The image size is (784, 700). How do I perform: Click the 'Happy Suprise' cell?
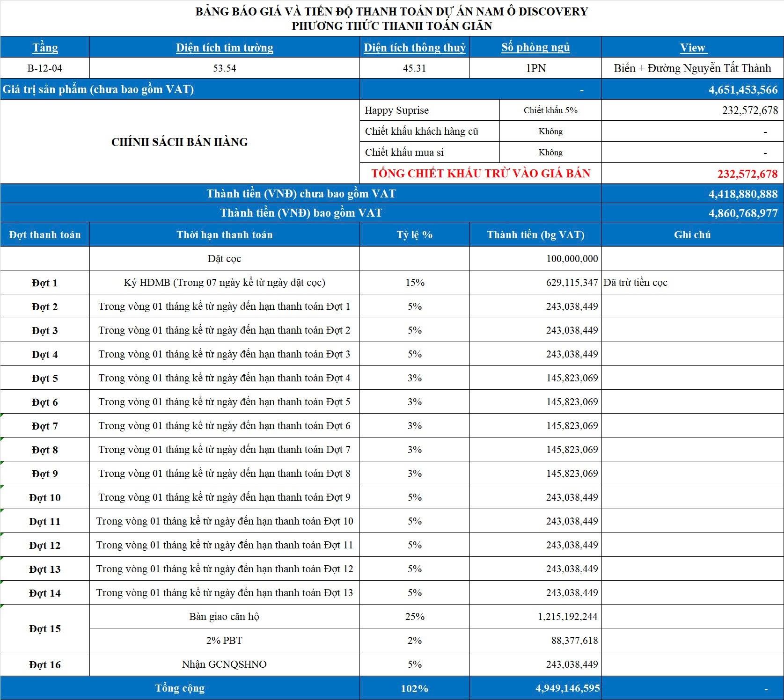click(430, 110)
